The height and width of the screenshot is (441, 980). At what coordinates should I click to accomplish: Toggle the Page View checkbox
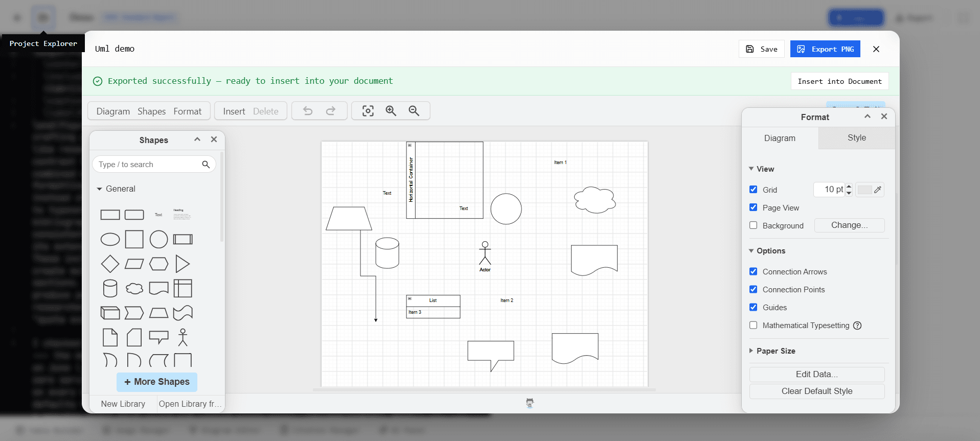pyautogui.click(x=753, y=207)
